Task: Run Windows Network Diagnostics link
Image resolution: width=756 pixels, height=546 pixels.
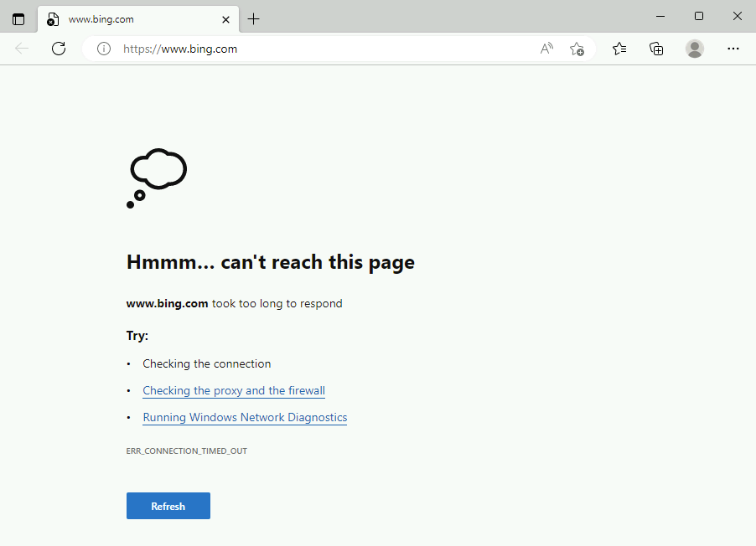Action: (x=245, y=417)
